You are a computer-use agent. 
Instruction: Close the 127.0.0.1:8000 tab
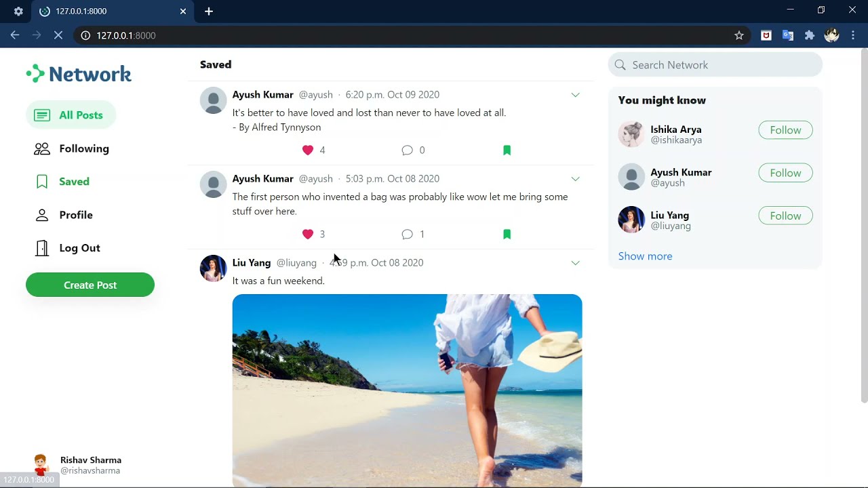tap(183, 11)
